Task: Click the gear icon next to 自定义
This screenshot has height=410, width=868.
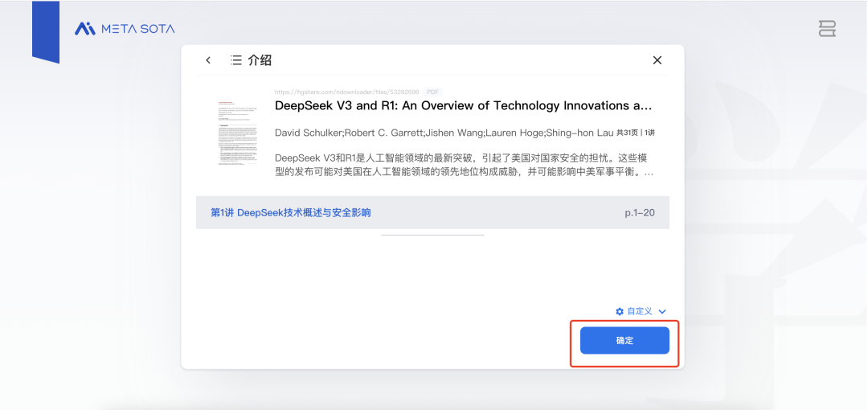Action: pyautogui.click(x=620, y=311)
